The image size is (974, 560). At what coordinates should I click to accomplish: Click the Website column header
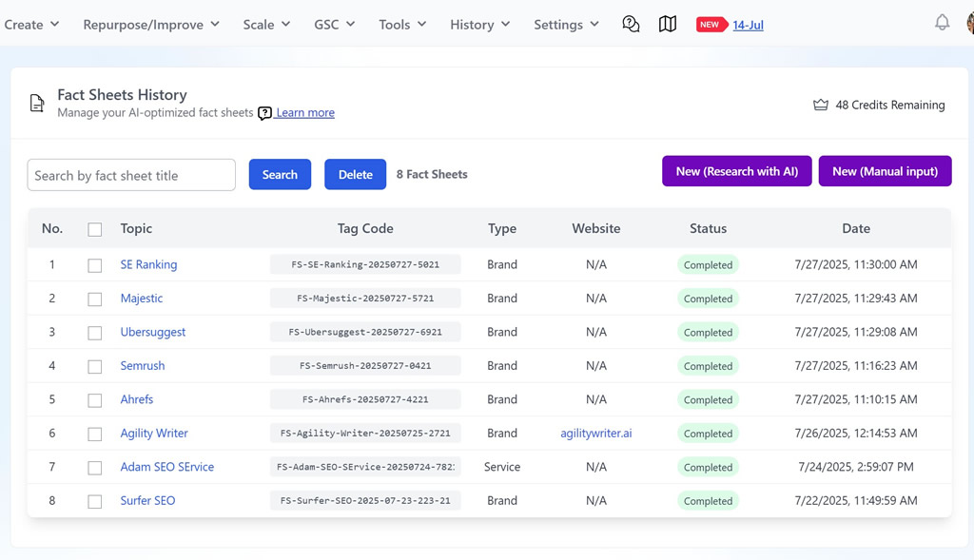pyautogui.click(x=595, y=228)
